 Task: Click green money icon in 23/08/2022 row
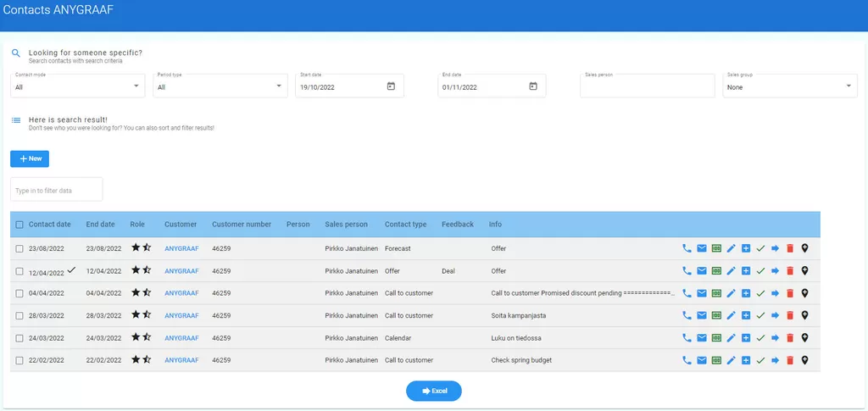[716, 248]
